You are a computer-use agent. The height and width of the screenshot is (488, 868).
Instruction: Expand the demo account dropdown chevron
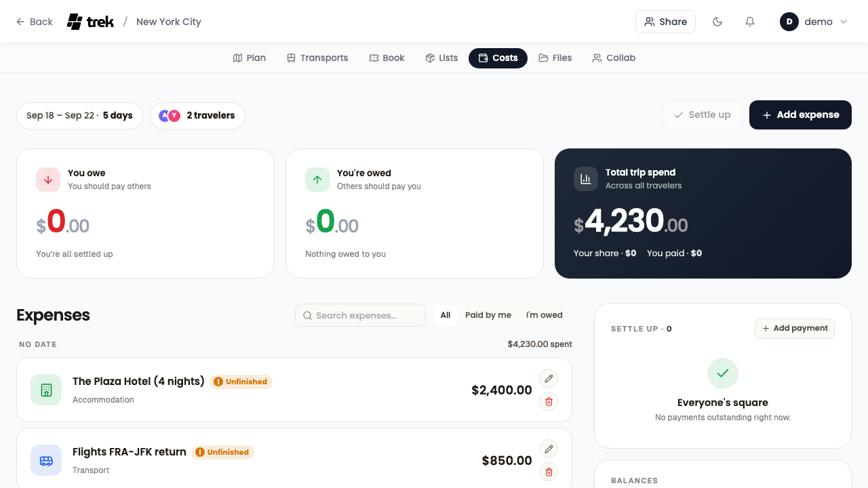tap(844, 22)
